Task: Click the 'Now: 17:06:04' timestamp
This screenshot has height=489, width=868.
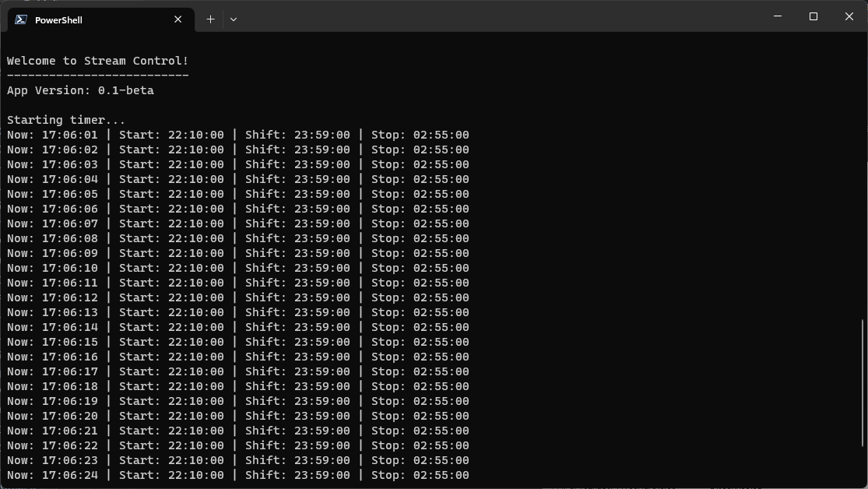Action: [x=52, y=179]
